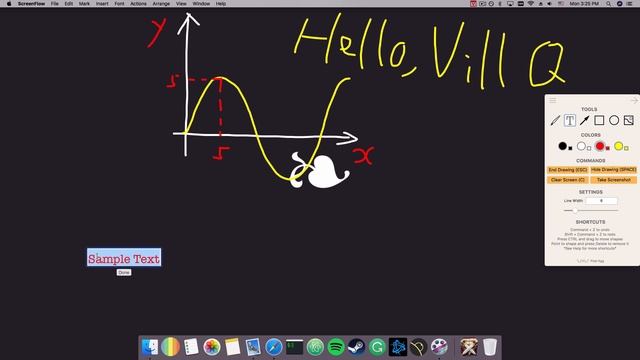This screenshot has height=360, width=640.
Task: Click Clear Screen (C) button
Action: pyautogui.click(x=567, y=180)
